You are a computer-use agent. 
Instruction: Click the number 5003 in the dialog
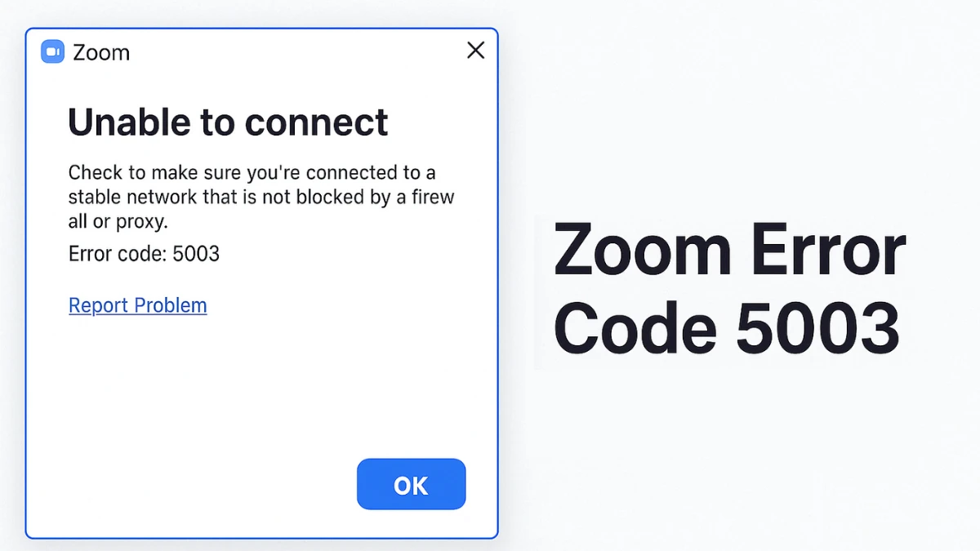click(196, 253)
